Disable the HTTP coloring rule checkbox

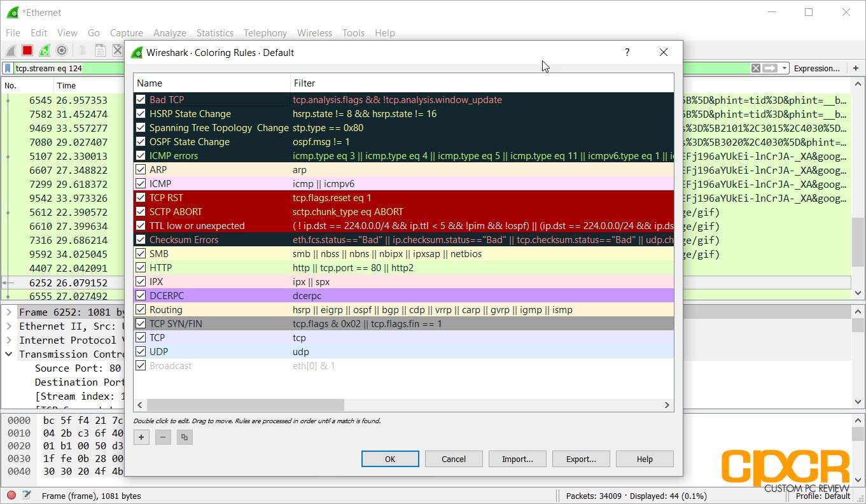tap(141, 268)
